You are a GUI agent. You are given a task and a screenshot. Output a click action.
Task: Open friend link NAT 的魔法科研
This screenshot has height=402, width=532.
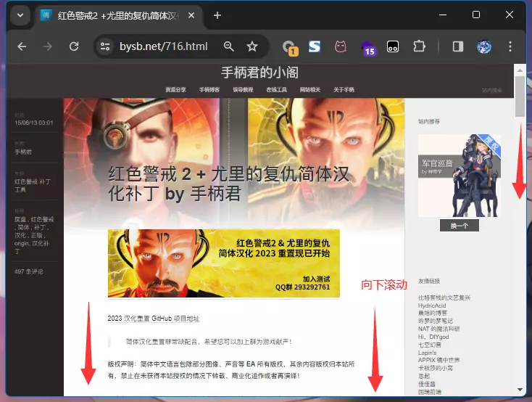tap(439, 329)
